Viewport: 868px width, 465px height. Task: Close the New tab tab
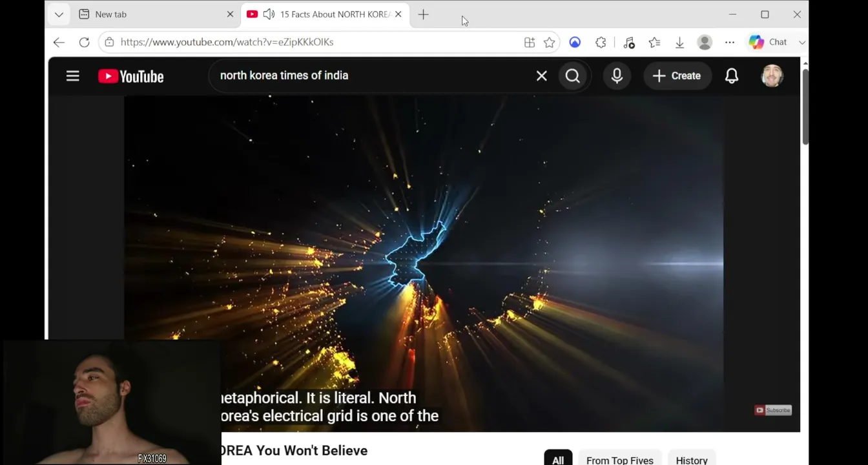coord(230,14)
